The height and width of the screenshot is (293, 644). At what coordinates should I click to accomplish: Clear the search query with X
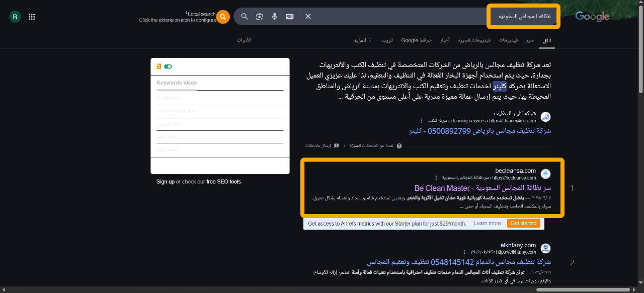coord(308,17)
